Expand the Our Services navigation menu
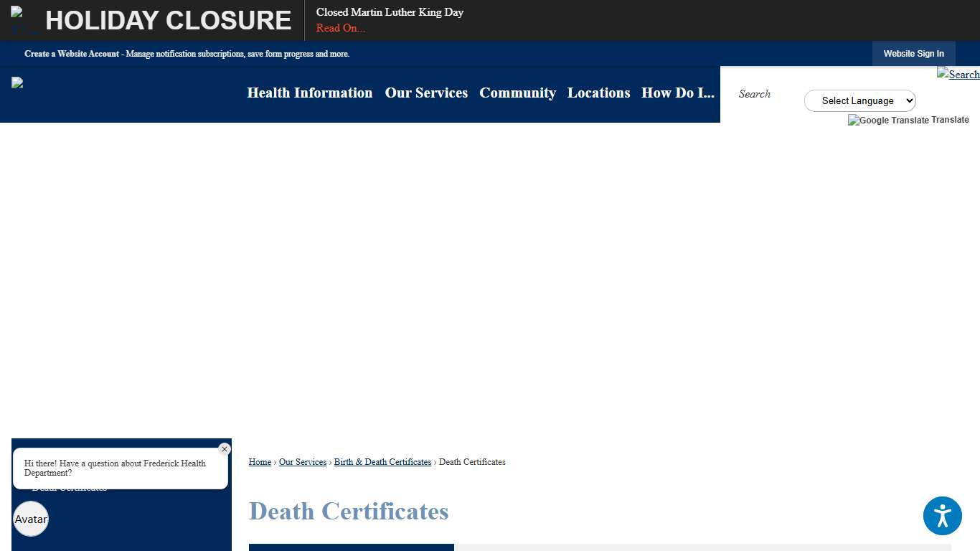 (x=426, y=93)
